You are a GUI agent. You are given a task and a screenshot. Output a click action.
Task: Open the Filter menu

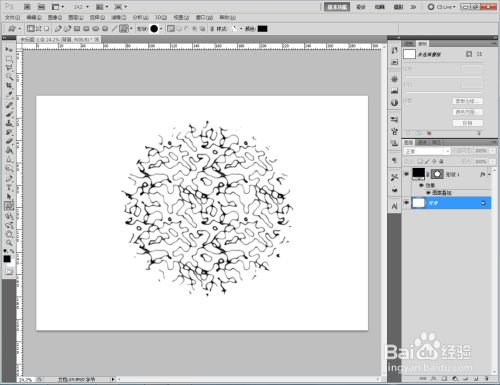119,17
